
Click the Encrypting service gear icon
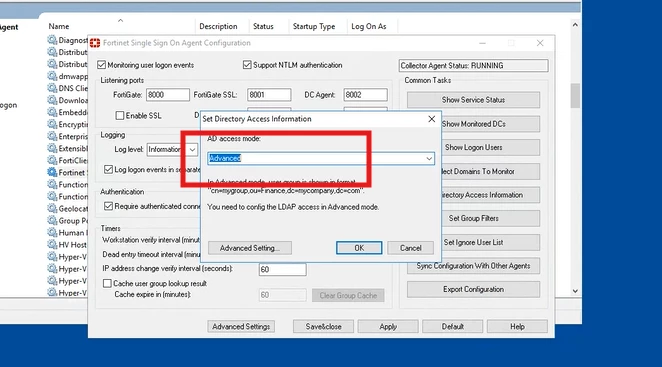(x=52, y=125)
